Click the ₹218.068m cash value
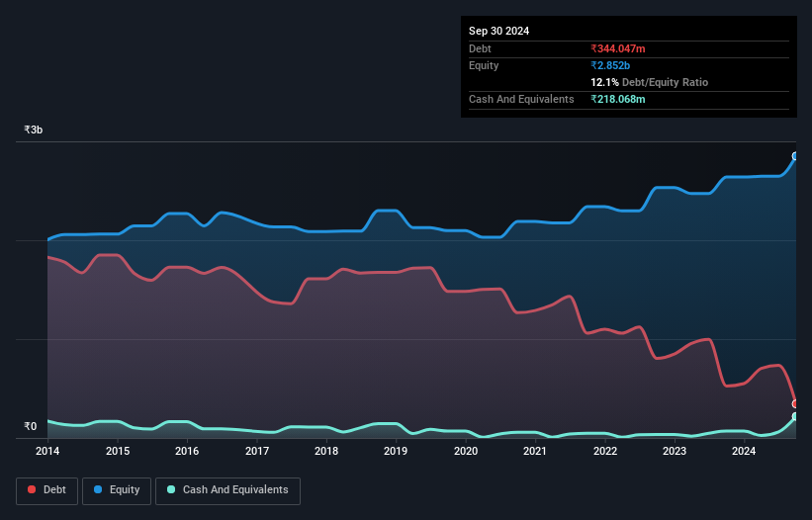The height and width of the screenshot is (520, 812). pyautogui.click(x=618, y=99)
